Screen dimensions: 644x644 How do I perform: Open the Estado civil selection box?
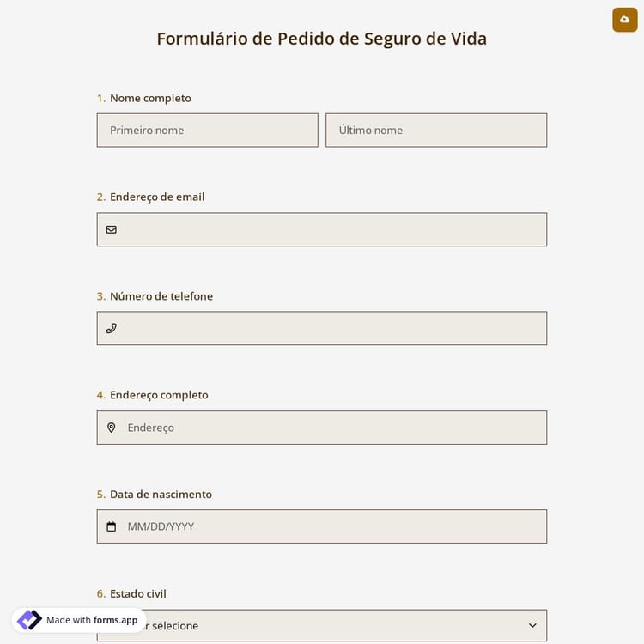(x=343, y=625)
